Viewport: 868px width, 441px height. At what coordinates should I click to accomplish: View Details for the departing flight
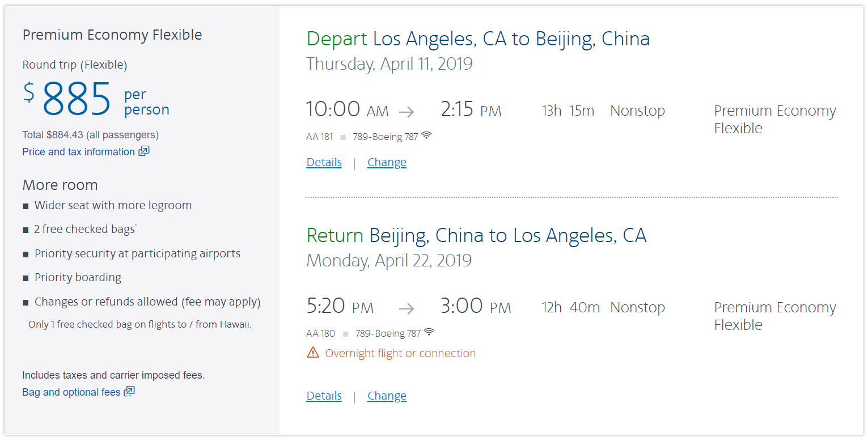[324, 163]
